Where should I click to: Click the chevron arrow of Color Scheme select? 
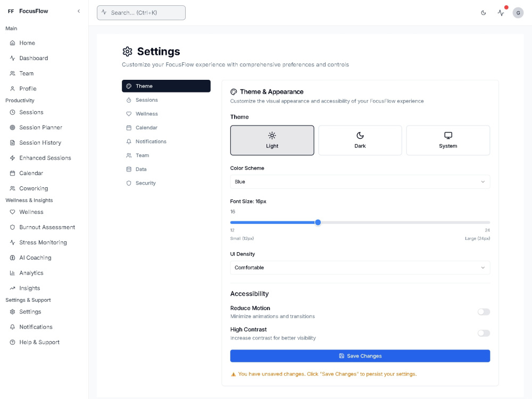(483, 182)
